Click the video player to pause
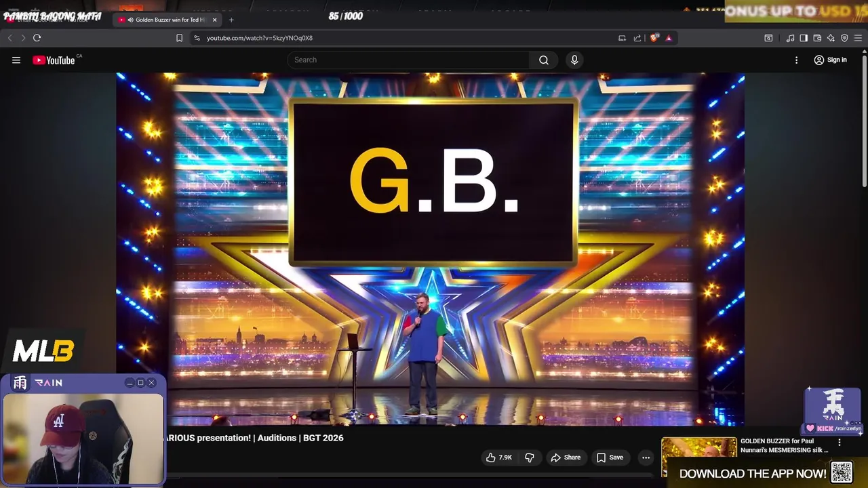Image resolution: width=868 pixels, height=488 pixels. coord(431,249)
